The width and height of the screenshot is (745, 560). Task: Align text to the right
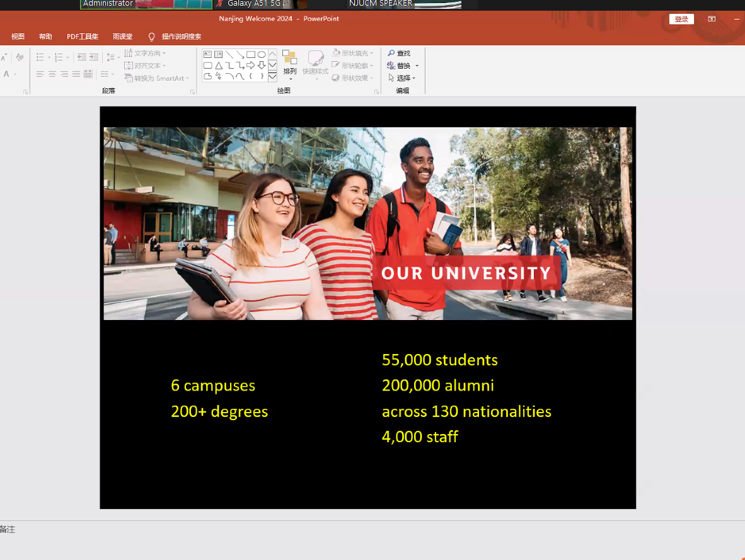[64, 74]
